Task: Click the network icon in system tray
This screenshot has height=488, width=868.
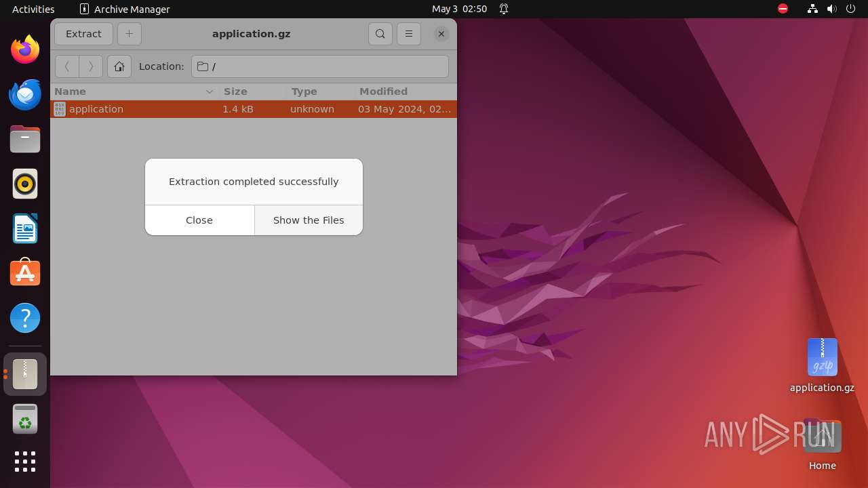Action: 812,9
